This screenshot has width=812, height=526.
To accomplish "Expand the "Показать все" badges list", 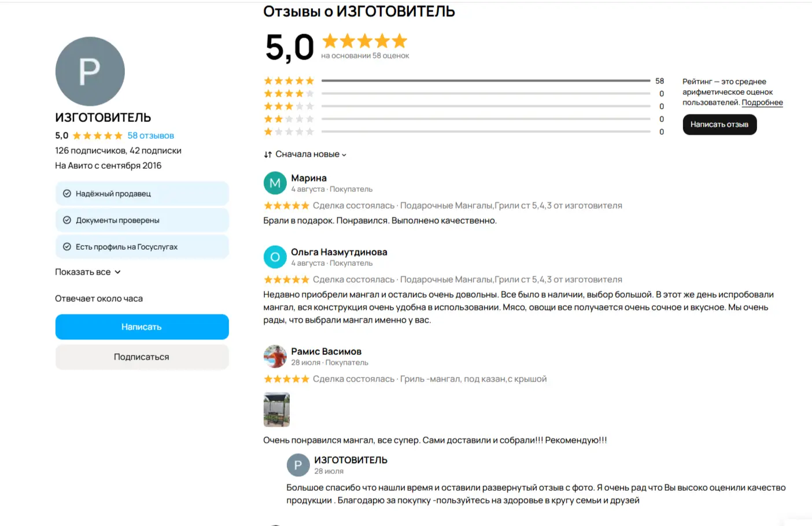I will coord(88,272).
